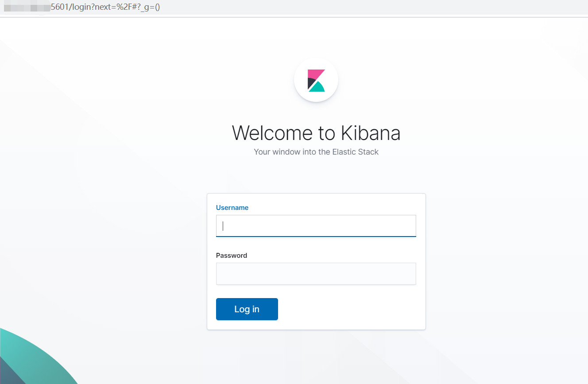Click the Username field label

point(232,208)
